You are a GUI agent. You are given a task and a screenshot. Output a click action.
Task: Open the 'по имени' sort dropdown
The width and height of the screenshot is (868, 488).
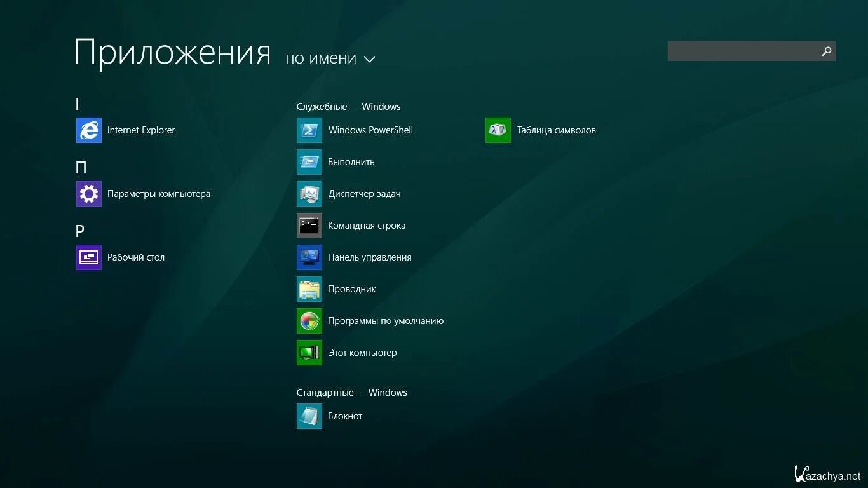point(330,58)
